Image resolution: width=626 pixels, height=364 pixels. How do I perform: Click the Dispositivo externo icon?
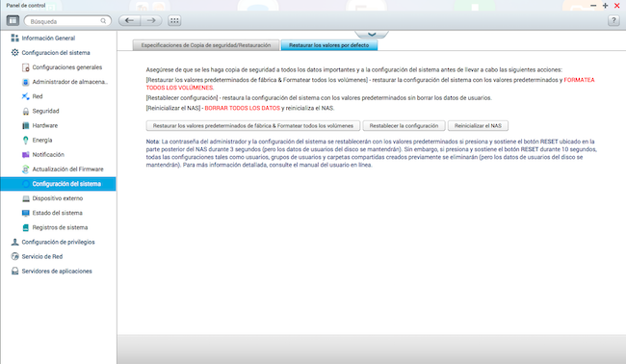tap(26, 198)
